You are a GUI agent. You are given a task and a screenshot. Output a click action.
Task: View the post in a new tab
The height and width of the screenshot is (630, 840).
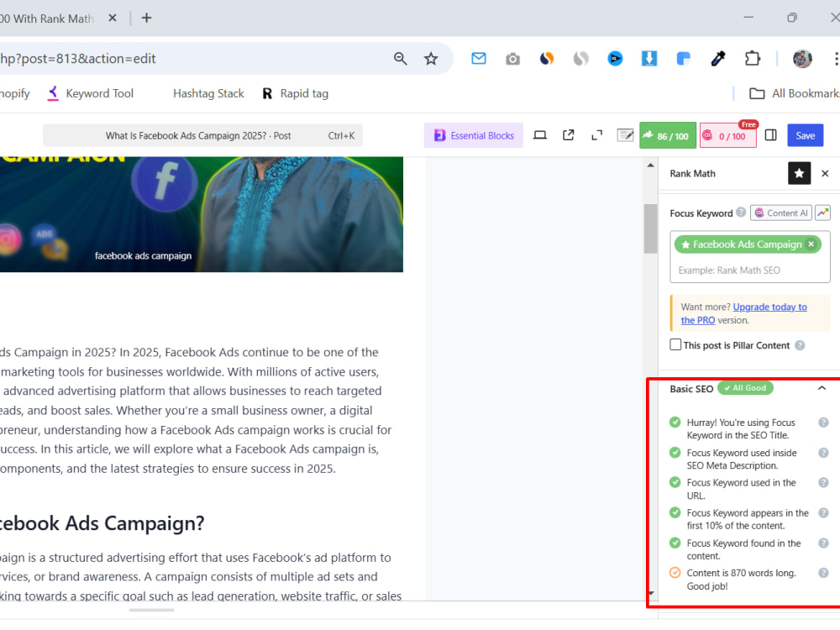(x=569, y=135)
